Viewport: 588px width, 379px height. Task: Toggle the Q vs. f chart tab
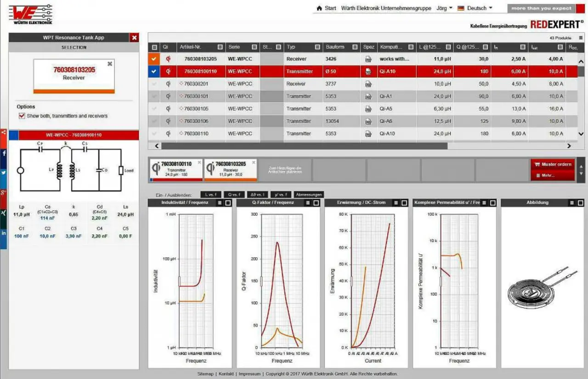click(x=235, y=195)
